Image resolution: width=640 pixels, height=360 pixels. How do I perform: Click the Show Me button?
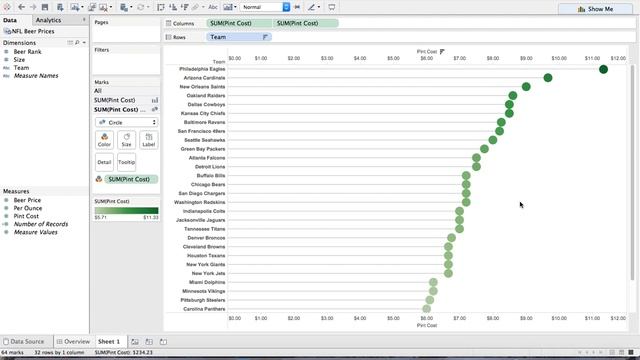tap(595, 9)
